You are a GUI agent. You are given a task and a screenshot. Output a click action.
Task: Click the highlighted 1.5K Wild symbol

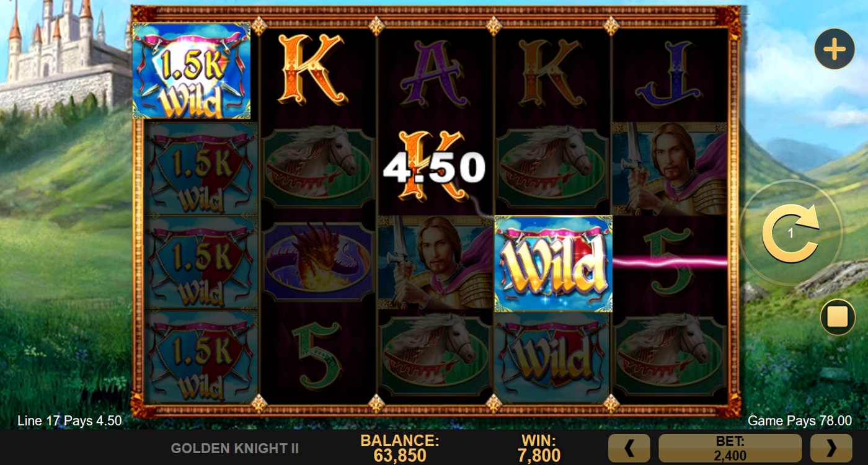tap(192, 71)
